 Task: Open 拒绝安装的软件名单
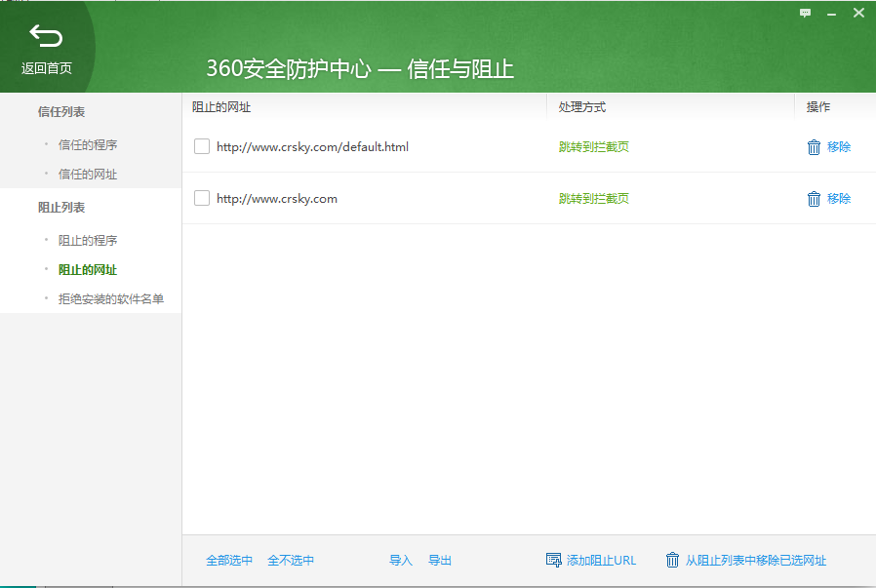111,298
